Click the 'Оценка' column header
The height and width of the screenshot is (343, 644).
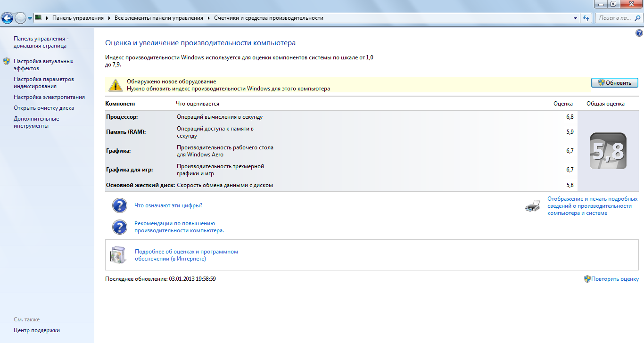[x=563, y=104]
